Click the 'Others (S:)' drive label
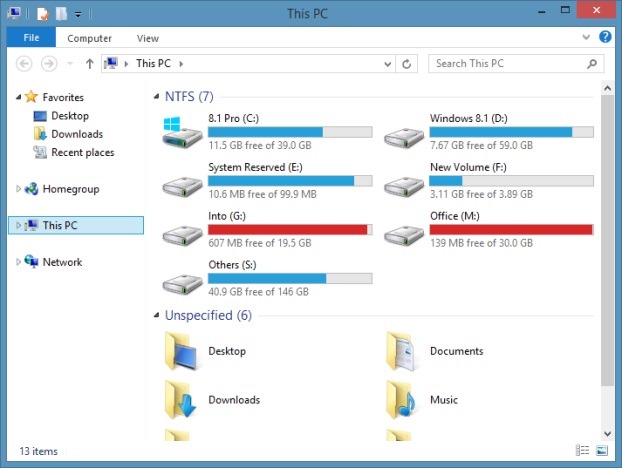The image size is (622, 468). coord(232,265)
